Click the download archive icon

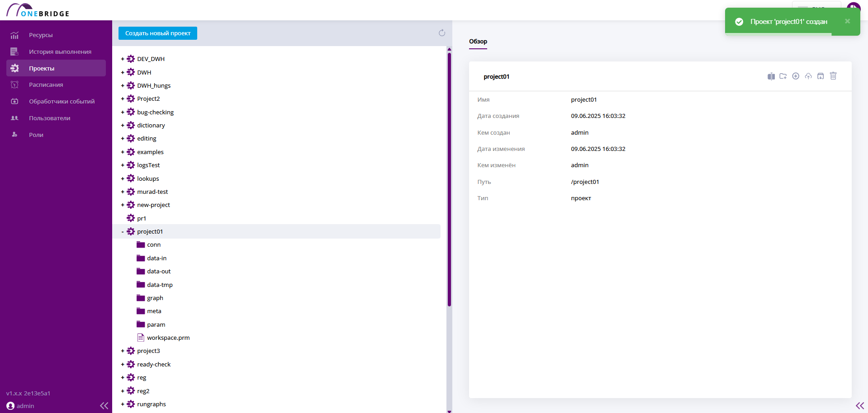point(821,76)
